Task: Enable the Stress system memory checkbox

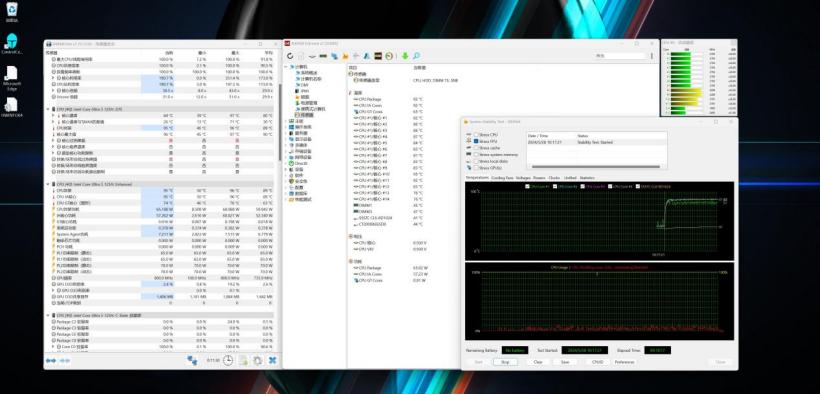Action: coord(476,155)
